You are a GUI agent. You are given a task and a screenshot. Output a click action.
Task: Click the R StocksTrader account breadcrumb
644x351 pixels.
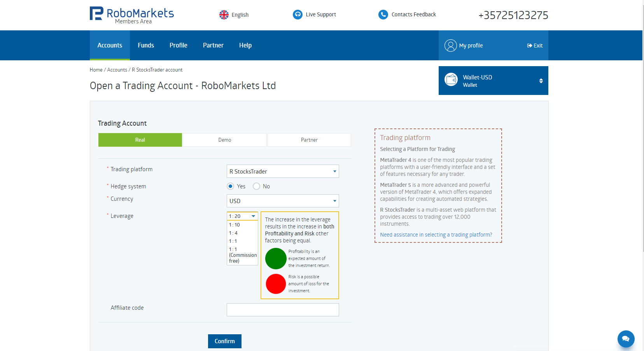(157, 70)
